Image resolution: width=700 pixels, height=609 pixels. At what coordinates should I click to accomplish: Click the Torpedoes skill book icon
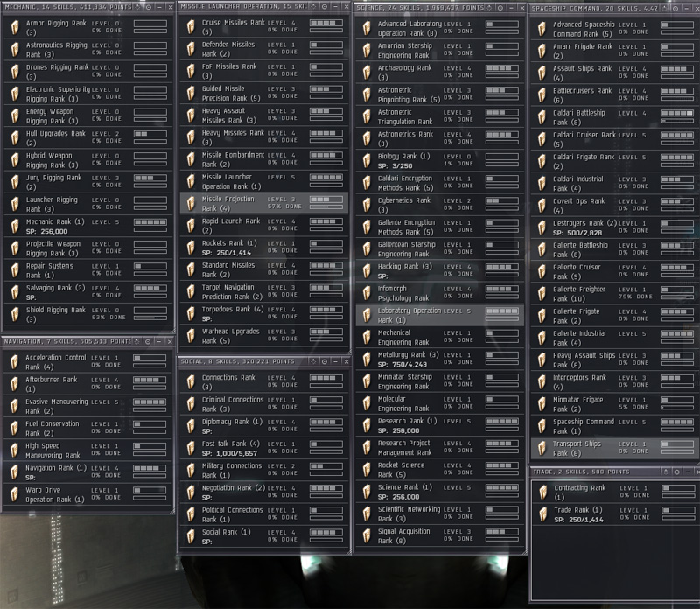point(191,313)
